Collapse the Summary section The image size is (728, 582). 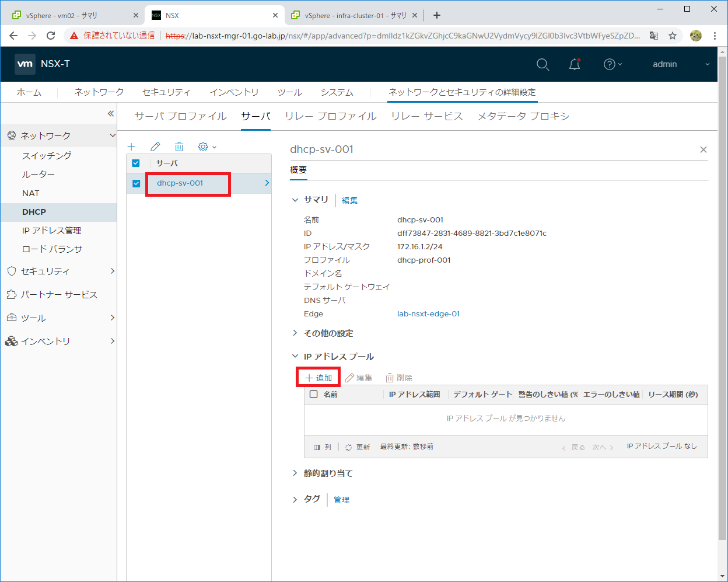295,200
